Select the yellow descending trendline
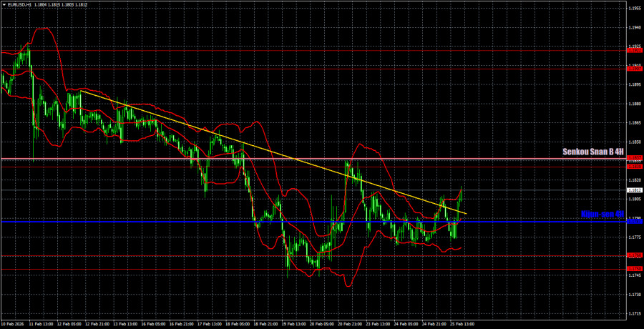 273,152
